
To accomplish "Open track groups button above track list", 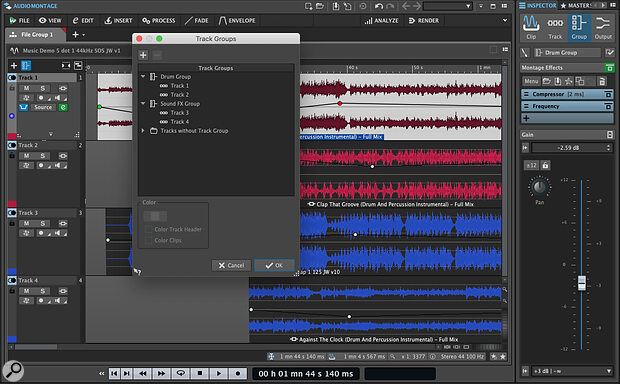I will [26, 65].
